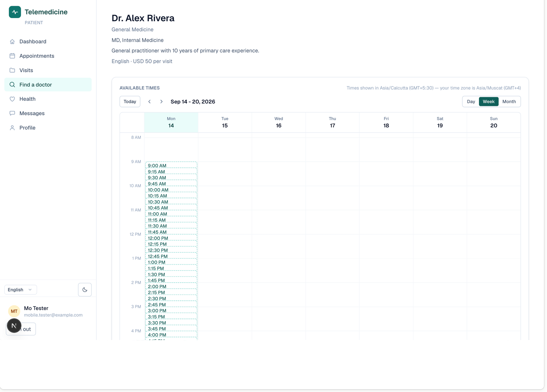The image size is (547, 392).
Task: Click the Sun 20 column header
Action: point(494,122)
